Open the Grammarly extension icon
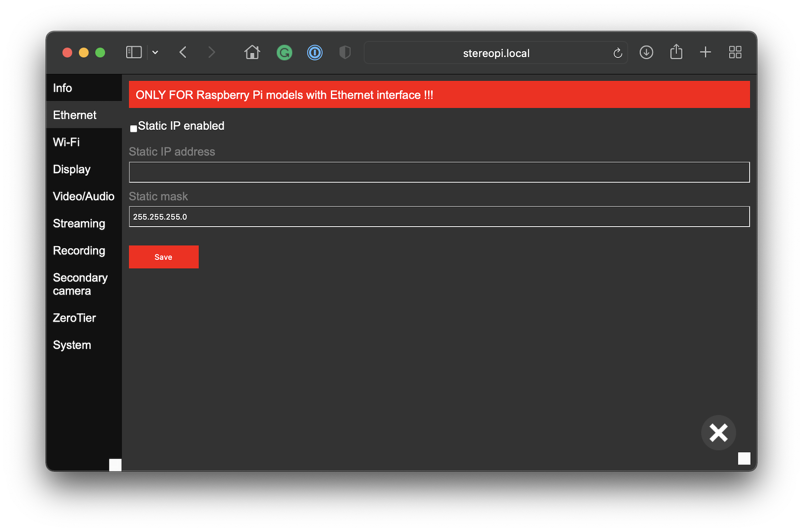The image size is (803, 532). point(284,53)
